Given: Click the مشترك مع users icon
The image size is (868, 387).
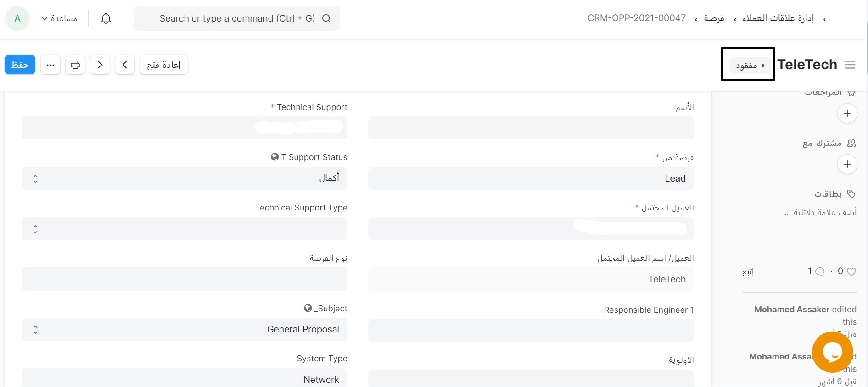Looking at the screenshot, I should coord(851,143).
